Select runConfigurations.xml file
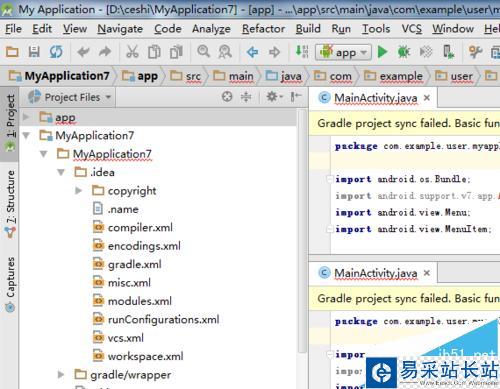This screenshot has height=389, width=500. [x=163, y=319]
